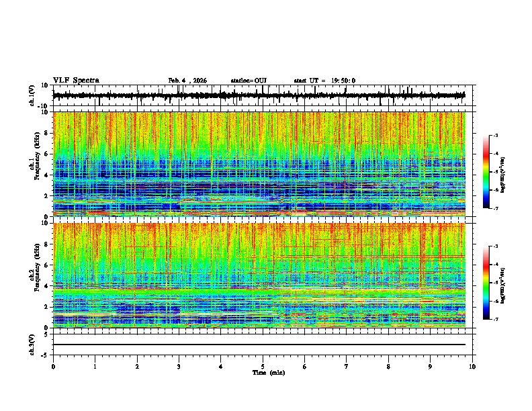The height and width of the screenshot is (411, 532).
Task: Click the "-4" label on ch.2 colorbar
Action: click(x=496, y=265)
